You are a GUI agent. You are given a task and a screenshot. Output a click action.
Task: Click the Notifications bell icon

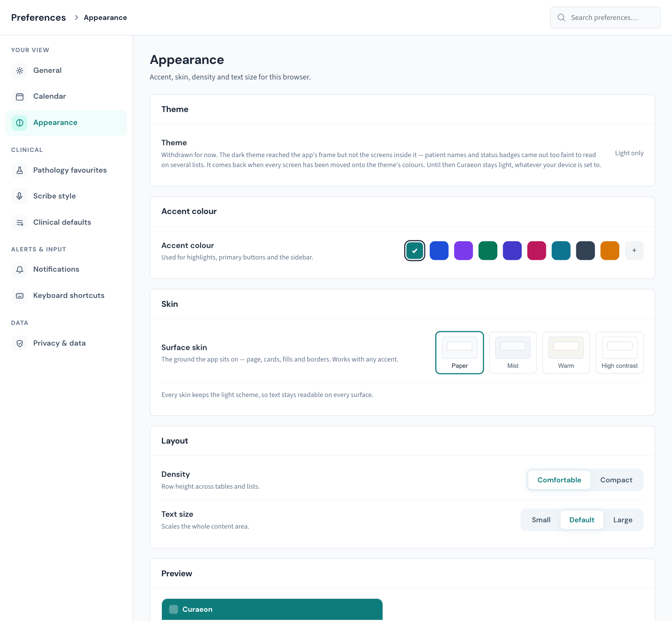20,269
